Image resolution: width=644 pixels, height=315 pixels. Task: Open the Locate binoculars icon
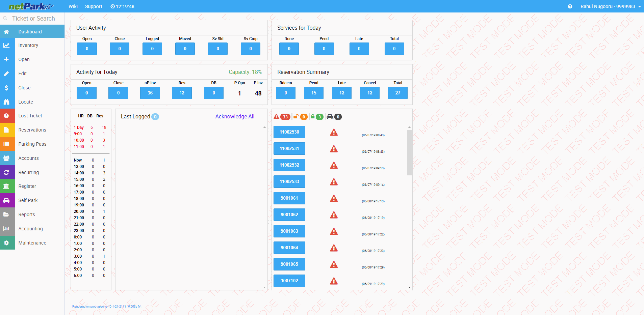coord(6,102)
